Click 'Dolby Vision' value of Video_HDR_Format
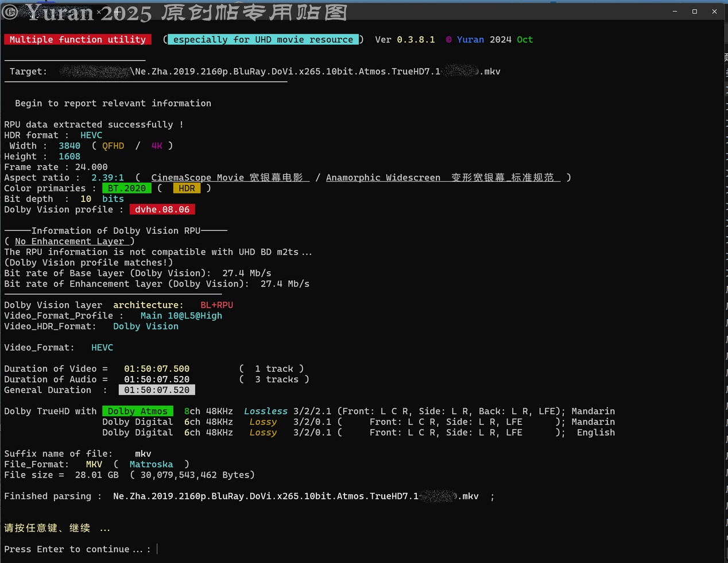 click(146, 327)
